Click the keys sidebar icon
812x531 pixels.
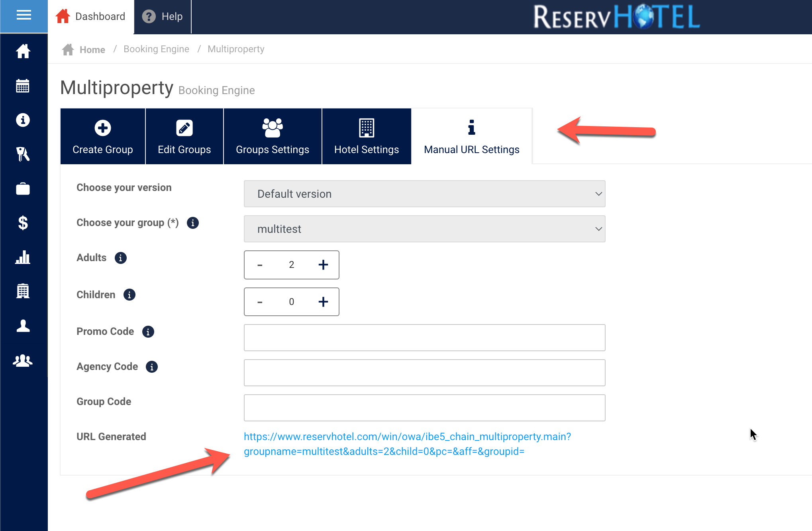pyautogui.click(x=23, y=154)
